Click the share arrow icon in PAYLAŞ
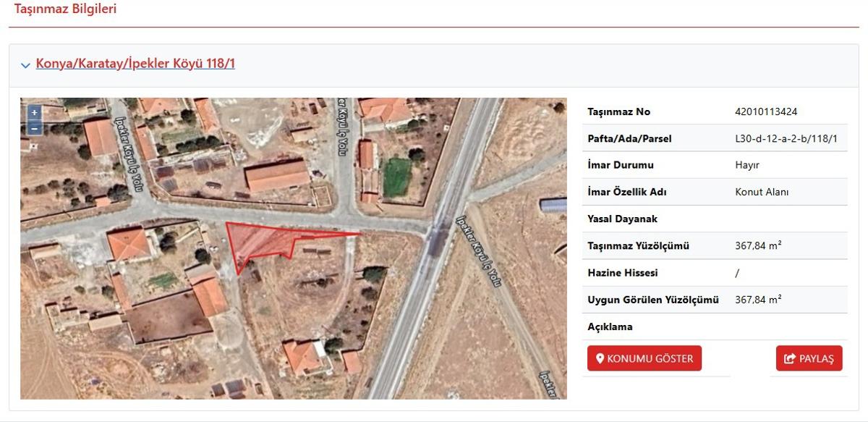The image size is (868, 422). (x=790, y=358)
